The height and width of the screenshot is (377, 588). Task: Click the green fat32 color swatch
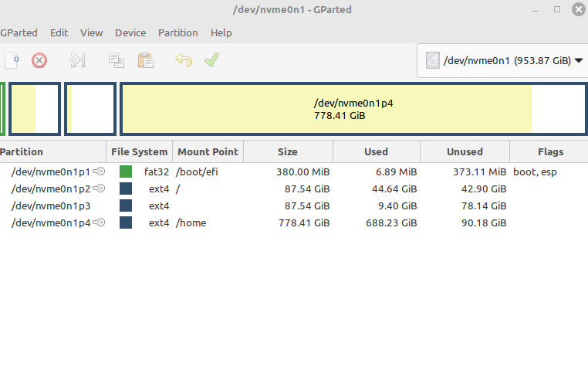click(x=126, y=172)
